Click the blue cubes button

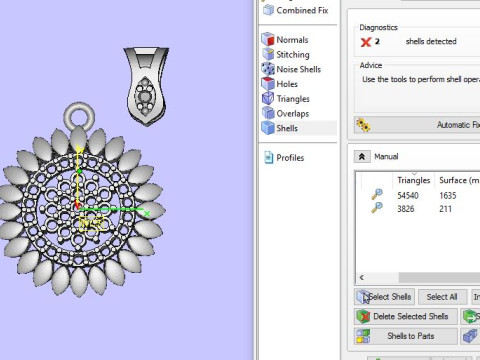tap(470, 336)
